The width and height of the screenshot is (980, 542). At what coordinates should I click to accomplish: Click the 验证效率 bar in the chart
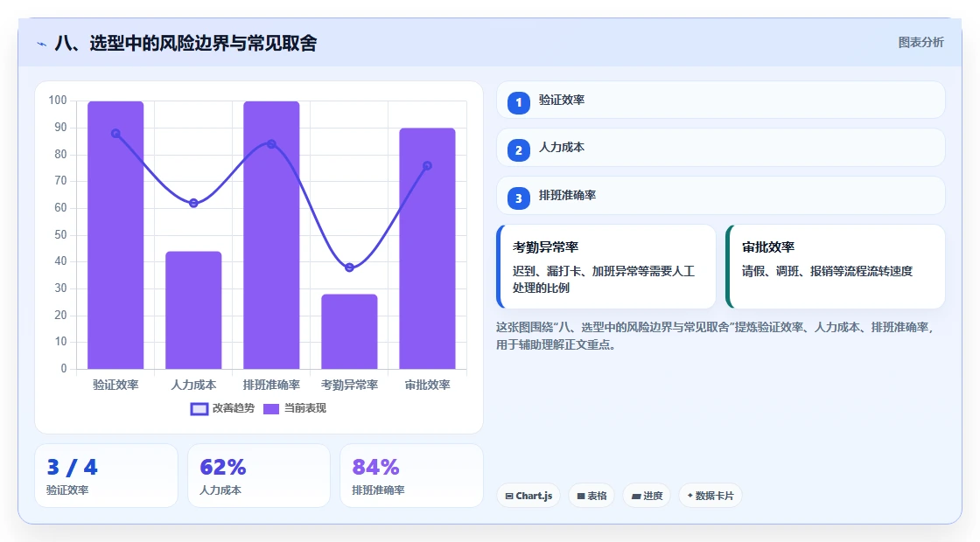pyautogui.click(x=115, y=235)
